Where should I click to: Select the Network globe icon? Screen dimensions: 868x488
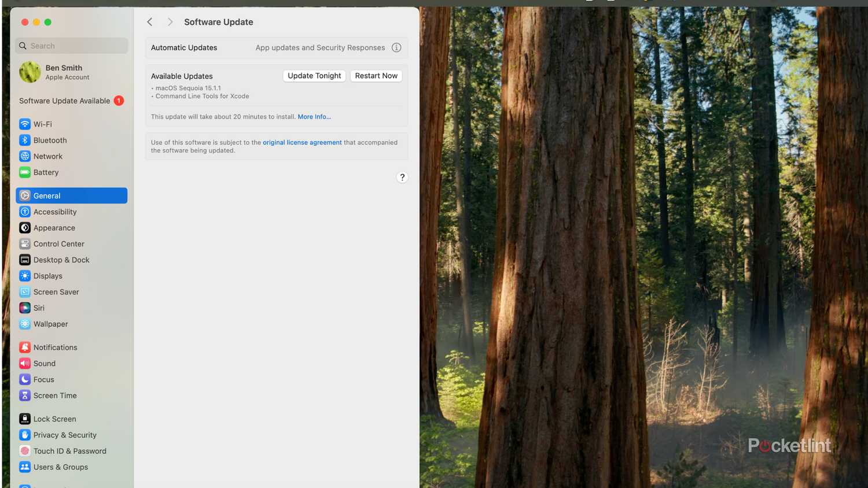point(25,156)
